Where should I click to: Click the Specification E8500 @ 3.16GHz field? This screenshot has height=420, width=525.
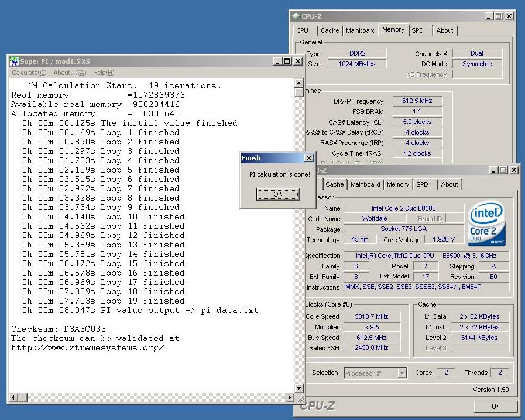(426, 256)
